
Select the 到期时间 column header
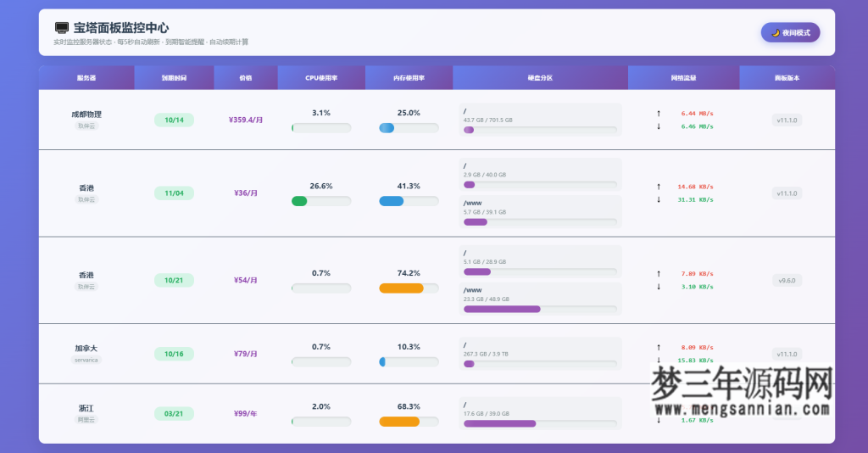coord(174,78)
